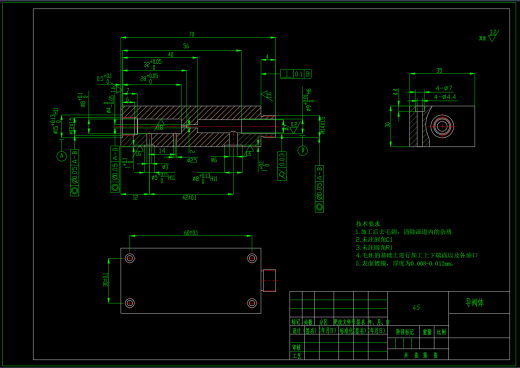Image resolution: width=520 pixels, height=368 pixels.
Task: Select the threaded stub on plan view right edge
Action: pos(269,280)
